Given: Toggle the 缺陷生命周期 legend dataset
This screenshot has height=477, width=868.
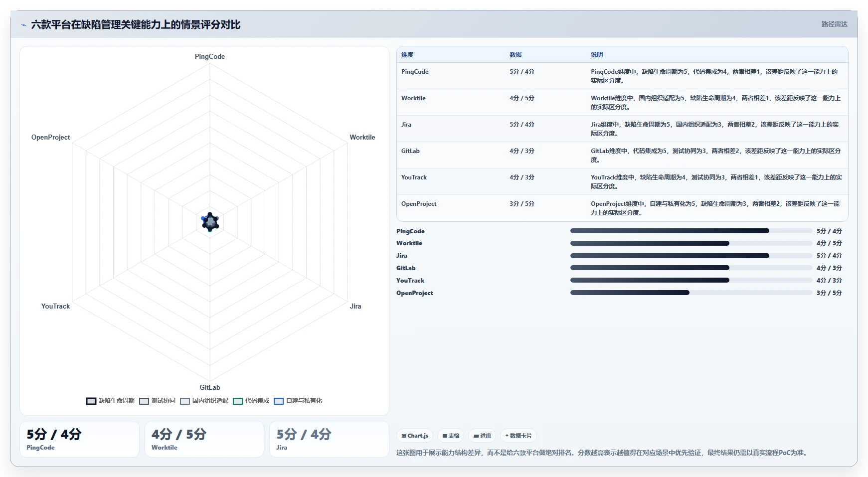Looking at the screenshot, I should click(110, 401).
